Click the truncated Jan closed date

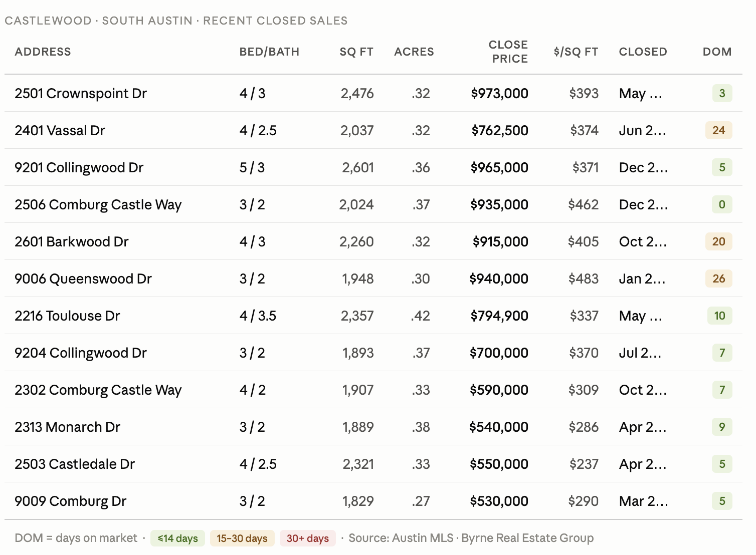642,279
